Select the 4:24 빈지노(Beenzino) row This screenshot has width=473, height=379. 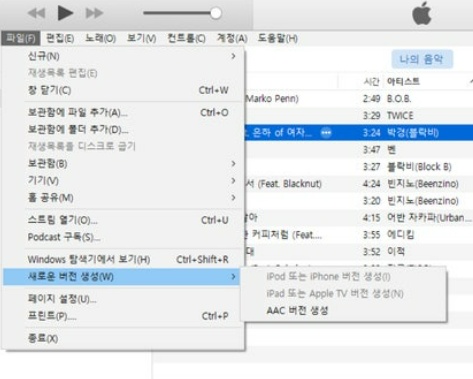(x=359, y=184)
